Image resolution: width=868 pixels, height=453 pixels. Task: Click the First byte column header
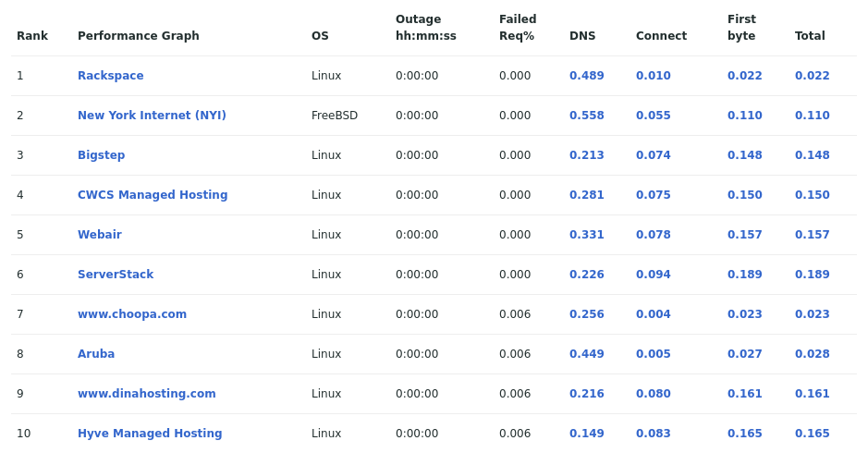pos(741,27)
